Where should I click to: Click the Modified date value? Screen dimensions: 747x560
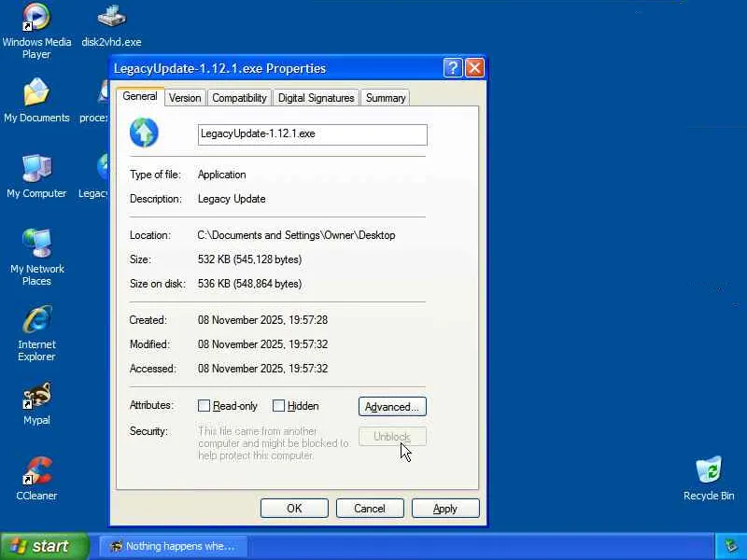263,344
